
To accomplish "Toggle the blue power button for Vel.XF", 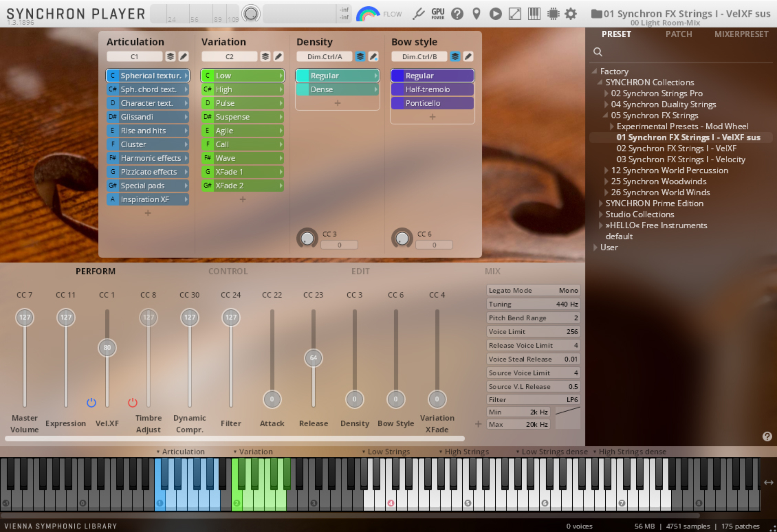I will (x=91, y=402).
